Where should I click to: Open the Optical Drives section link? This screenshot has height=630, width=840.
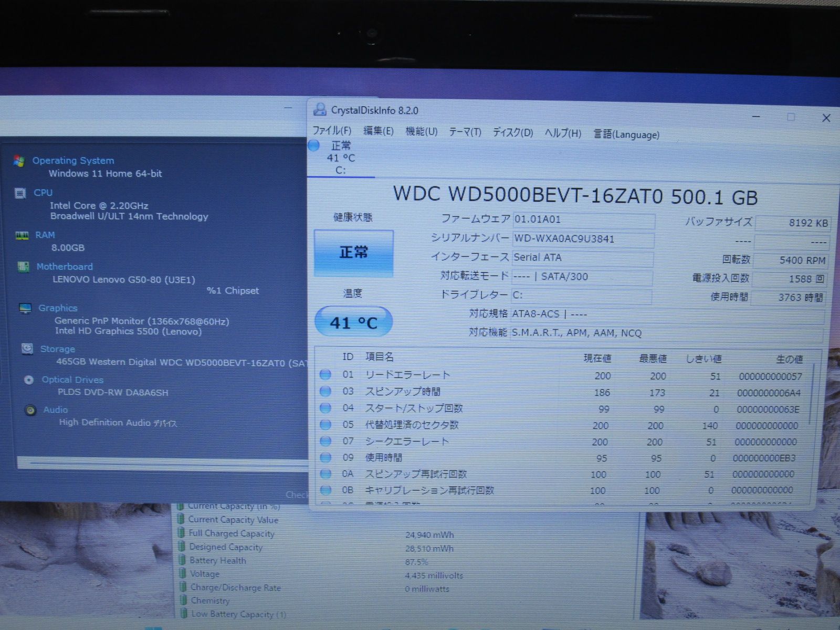(x=73, y=380)
